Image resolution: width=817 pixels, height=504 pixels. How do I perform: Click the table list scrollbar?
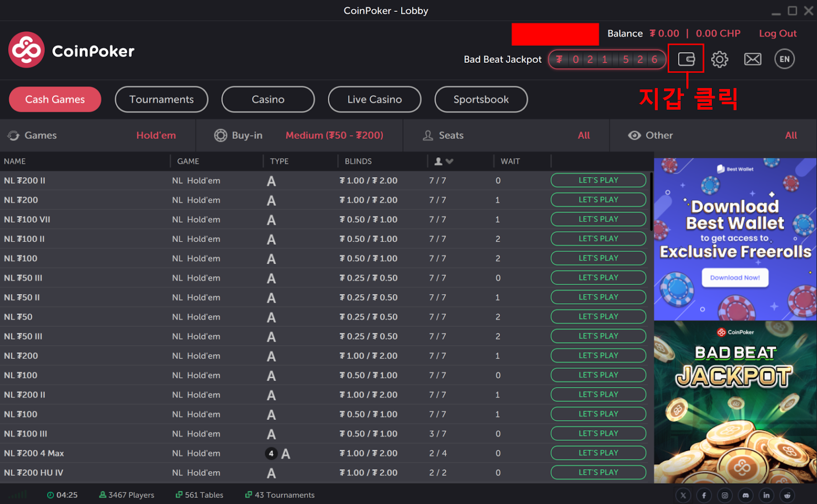[x=651, y=202]
